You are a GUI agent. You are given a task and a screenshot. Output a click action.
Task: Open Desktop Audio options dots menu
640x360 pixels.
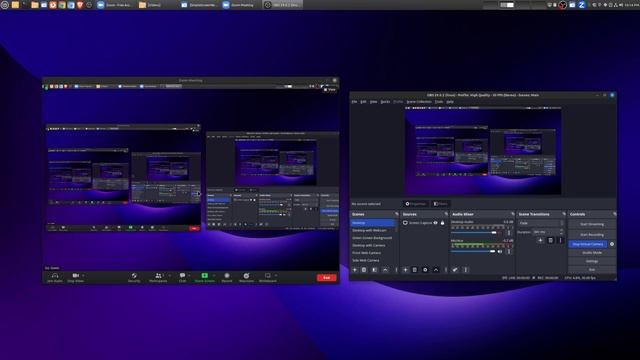(509, 233)
